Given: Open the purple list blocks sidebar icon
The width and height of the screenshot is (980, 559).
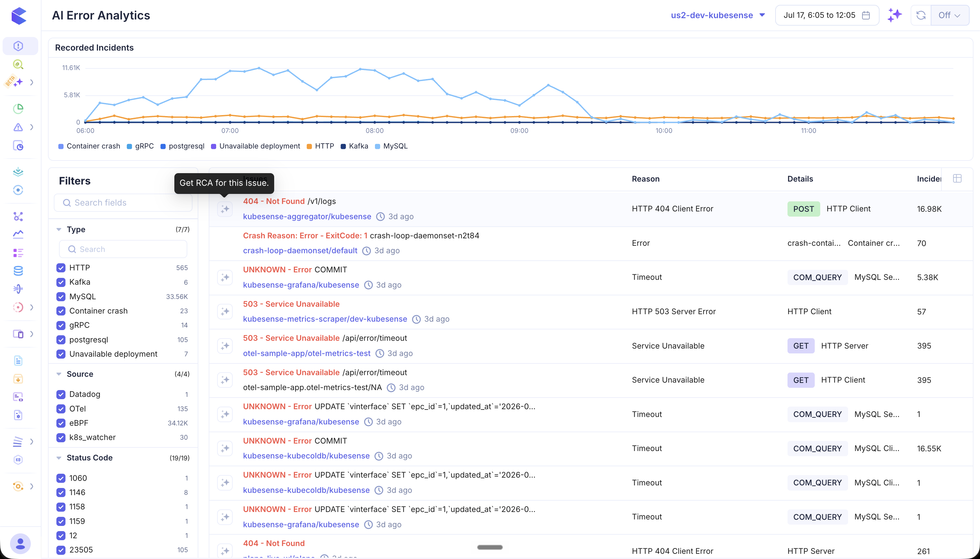Looking at the screenshot, I should click(18, 253).
